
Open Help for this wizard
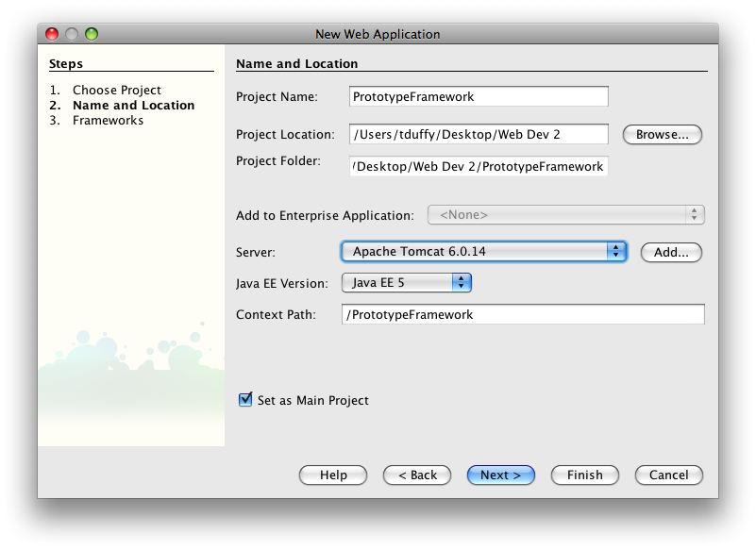click(x=333, y=475)
